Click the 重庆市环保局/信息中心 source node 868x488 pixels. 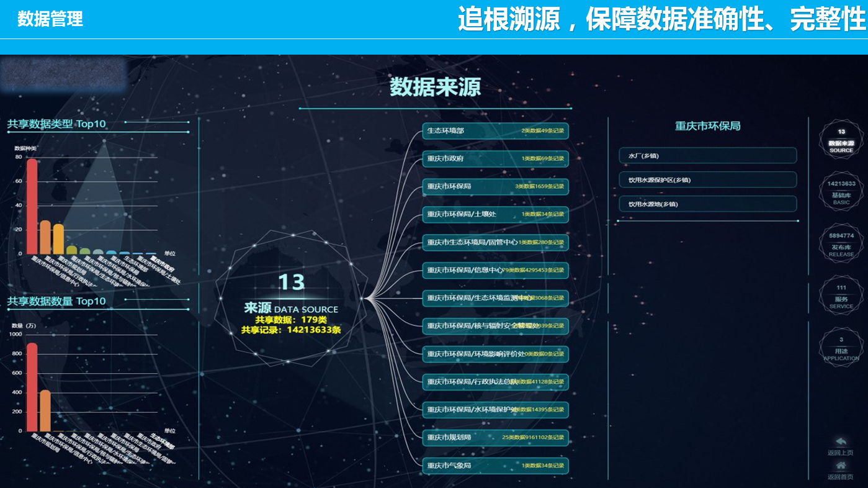[495, 270]
